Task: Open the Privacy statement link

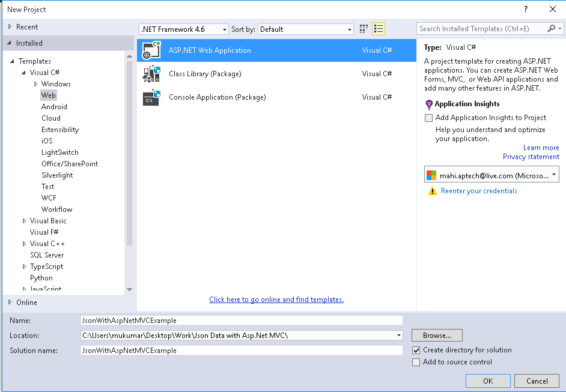Action: pyautogui.click(x=531, y=157)
